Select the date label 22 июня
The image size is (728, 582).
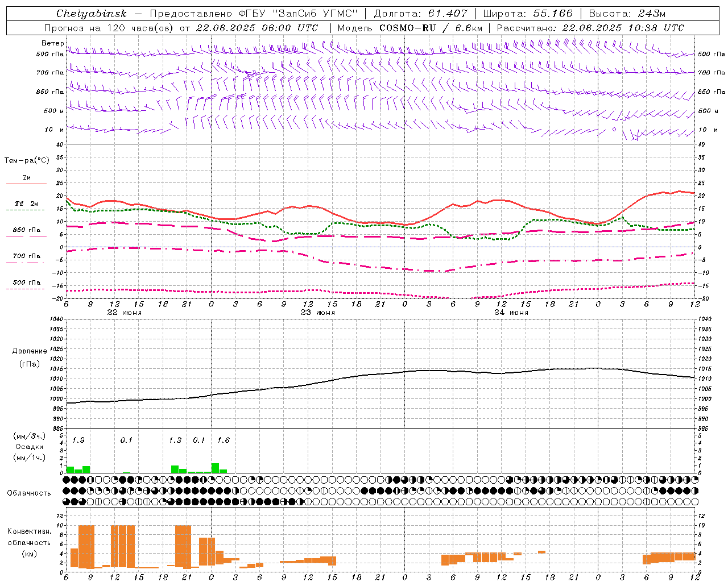(x=125, y=313)
